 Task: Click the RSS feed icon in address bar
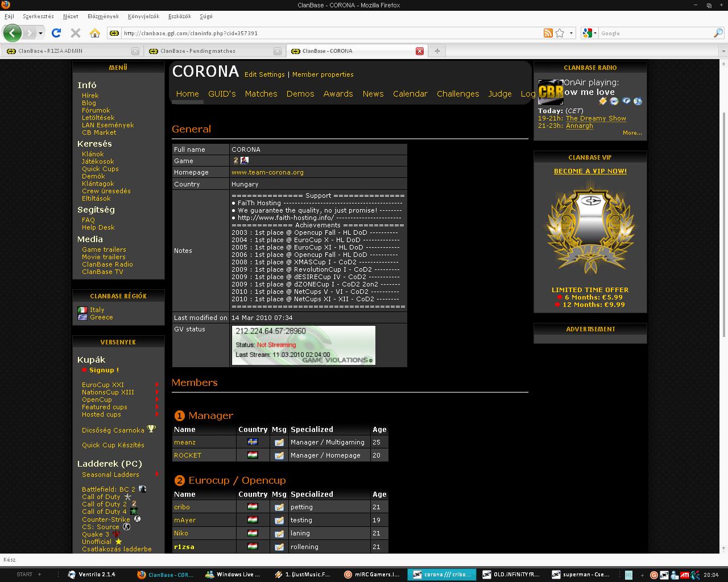click(548, 33)
